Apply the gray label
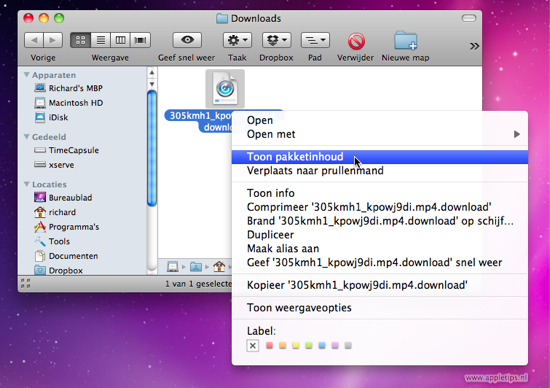Screen dimensions: 550x388 pyautogui.click(x=348, y=346)
